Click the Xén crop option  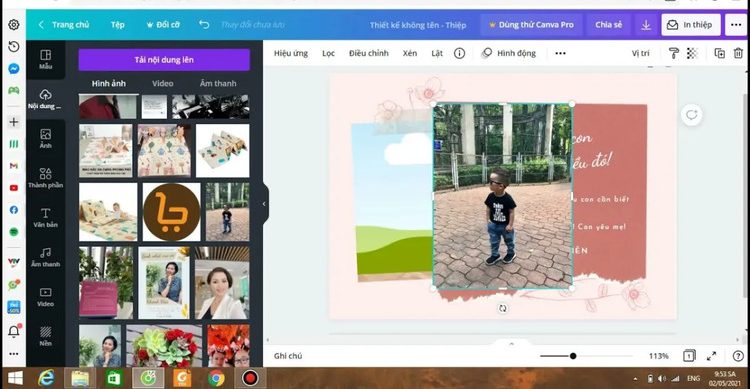coord(410,53)
